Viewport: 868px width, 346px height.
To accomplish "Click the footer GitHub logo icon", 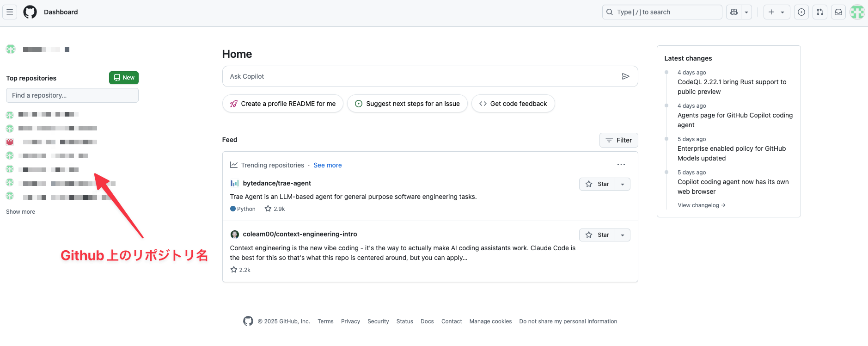I will [248, 321].
